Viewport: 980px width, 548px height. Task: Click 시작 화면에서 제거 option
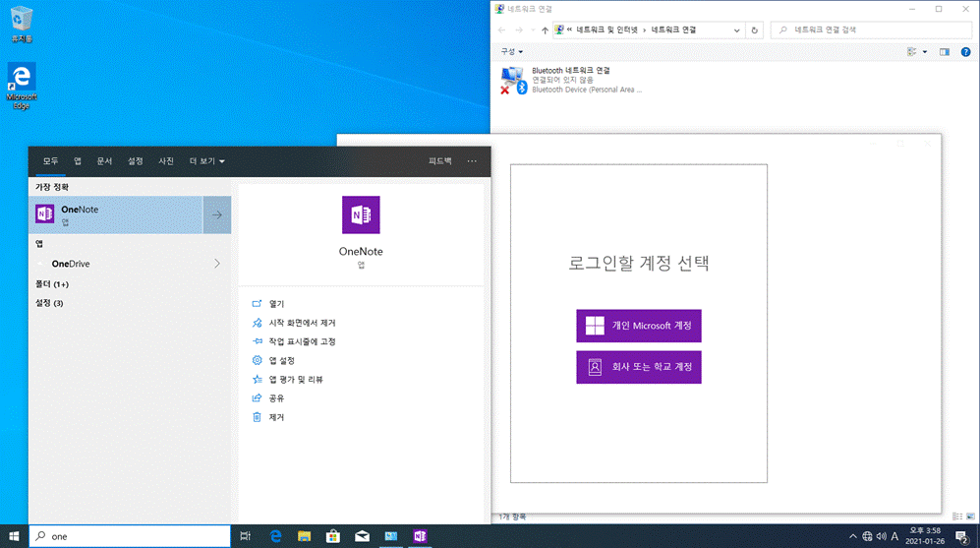[x=302, y=323]
